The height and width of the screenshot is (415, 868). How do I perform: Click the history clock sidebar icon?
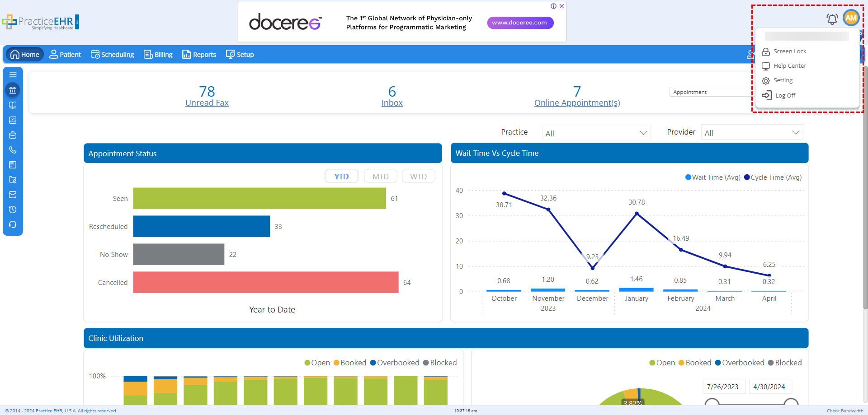point(13,210)
